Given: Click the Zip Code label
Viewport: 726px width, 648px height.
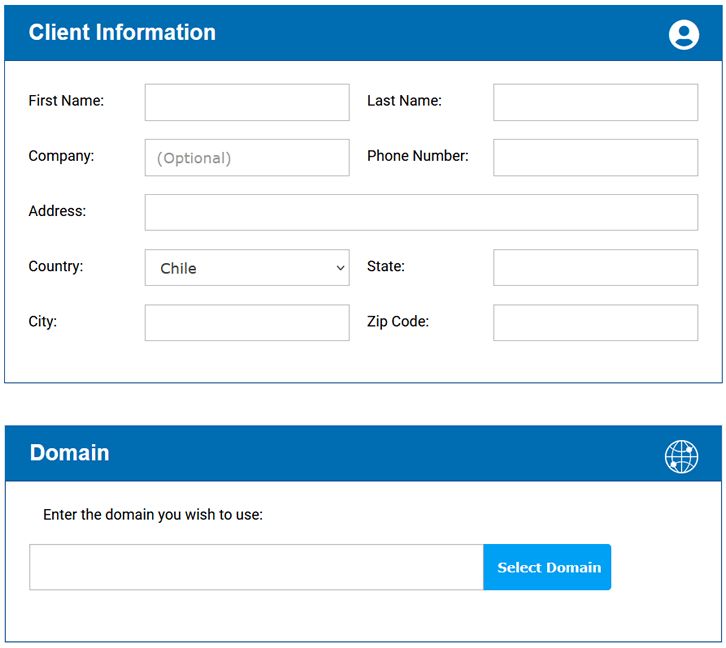Looking at the screenshot, I should point(398,321).
